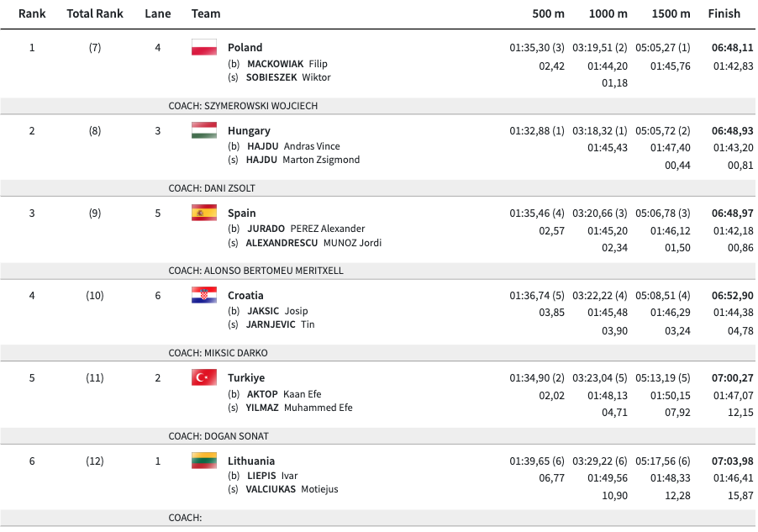This screenshot has width=758, height=532.
Task: Click the Total Rank column header
Action: pyautogui.click(x=95, y=13)
